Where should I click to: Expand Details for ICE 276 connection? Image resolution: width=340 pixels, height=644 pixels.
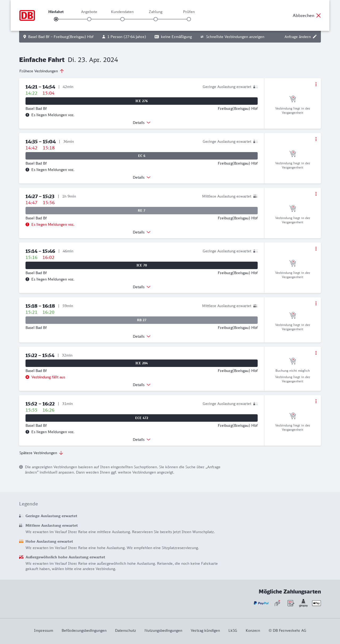(x=142, y=123)
